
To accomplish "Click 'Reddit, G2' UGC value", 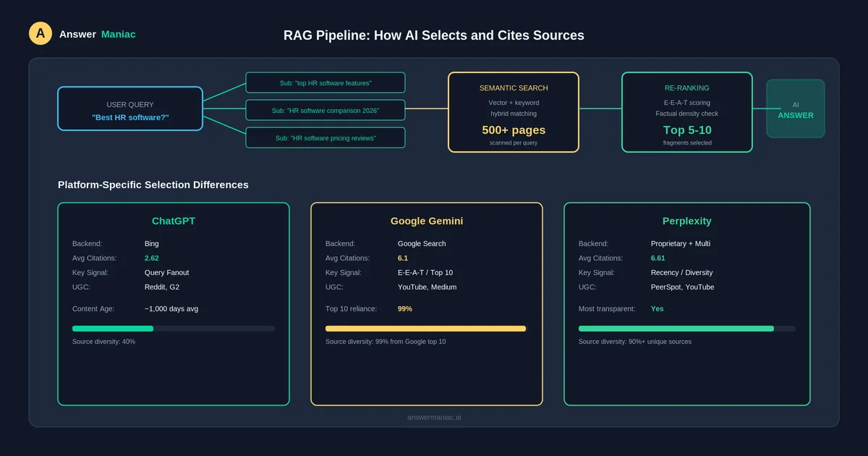I will click(x=163, y=287).
